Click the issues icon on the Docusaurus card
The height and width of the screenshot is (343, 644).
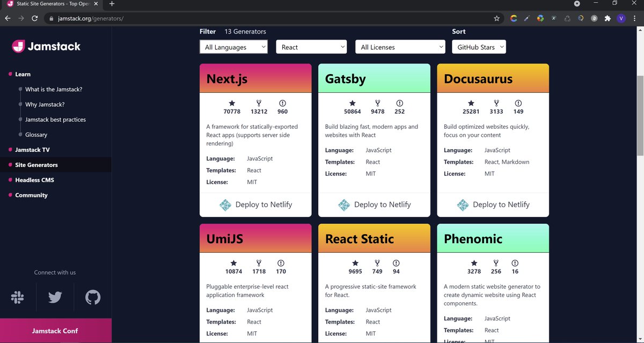[518, 104]
